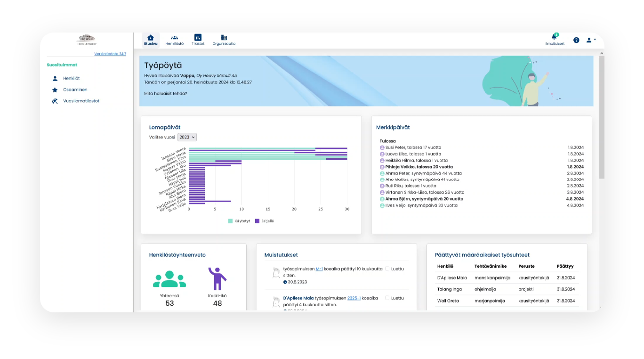Click the Heavy Metalli company logo
The image size is (644, 359).
point(87,40)
